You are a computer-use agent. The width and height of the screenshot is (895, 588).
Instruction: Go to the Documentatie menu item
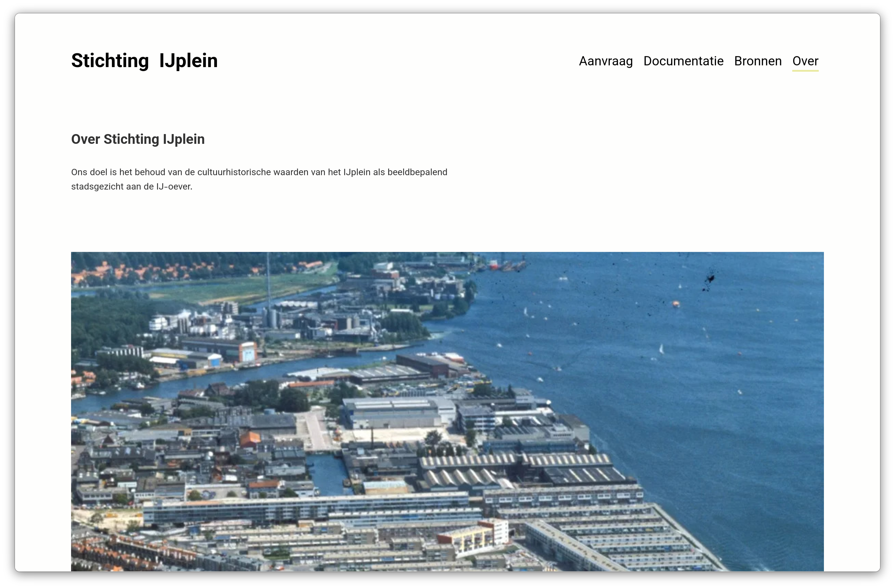tap(683, 61)
